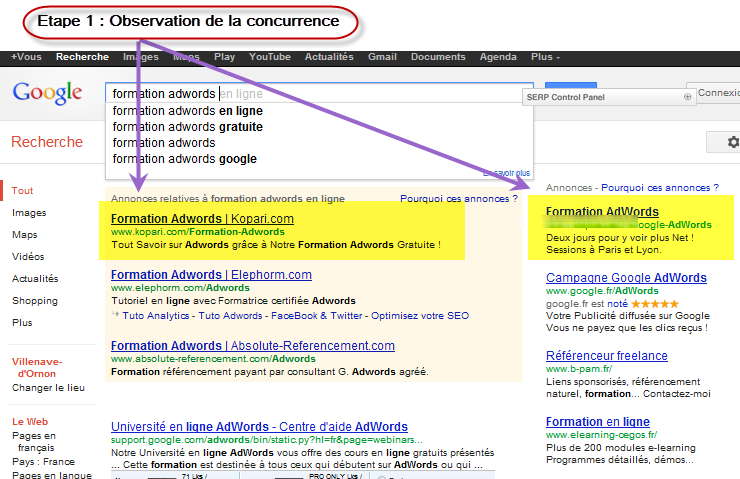This screenshot has height=479, width=740.
Task: Select Recherche in the top bar
Action: click(82, 57)
